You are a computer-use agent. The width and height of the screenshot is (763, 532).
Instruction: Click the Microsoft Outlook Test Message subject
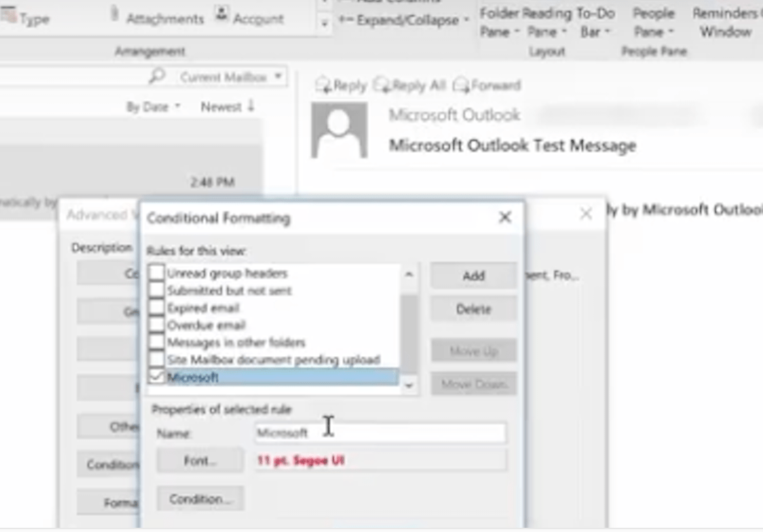512,145
